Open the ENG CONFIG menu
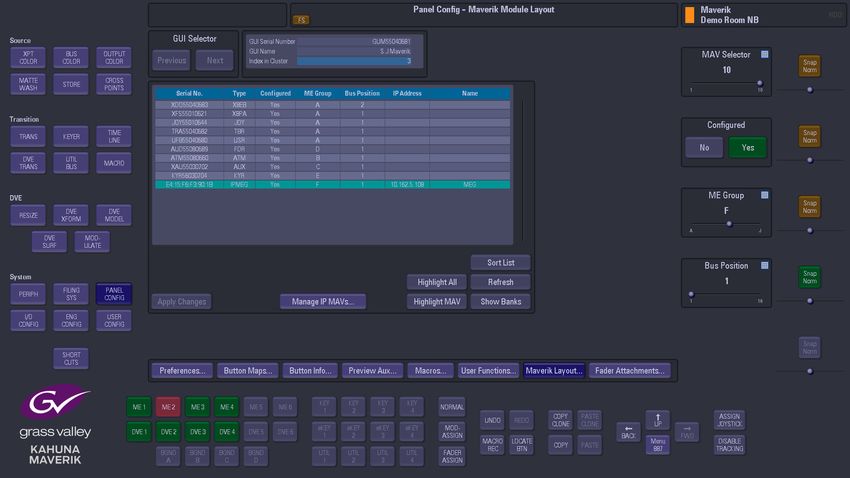850x478 pixels. tap(71, 321)
